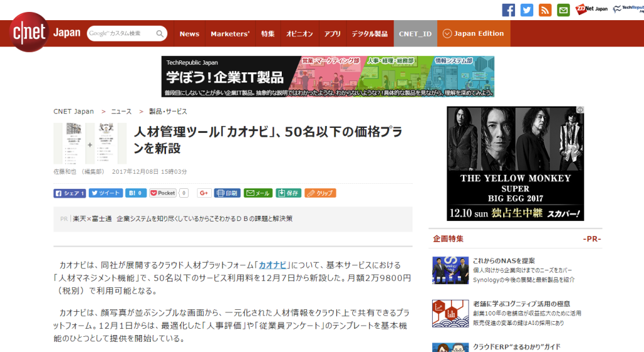644x352 pixels.
Task: Open the 楽天×富士通 PR link
Action: coord(182,219)
